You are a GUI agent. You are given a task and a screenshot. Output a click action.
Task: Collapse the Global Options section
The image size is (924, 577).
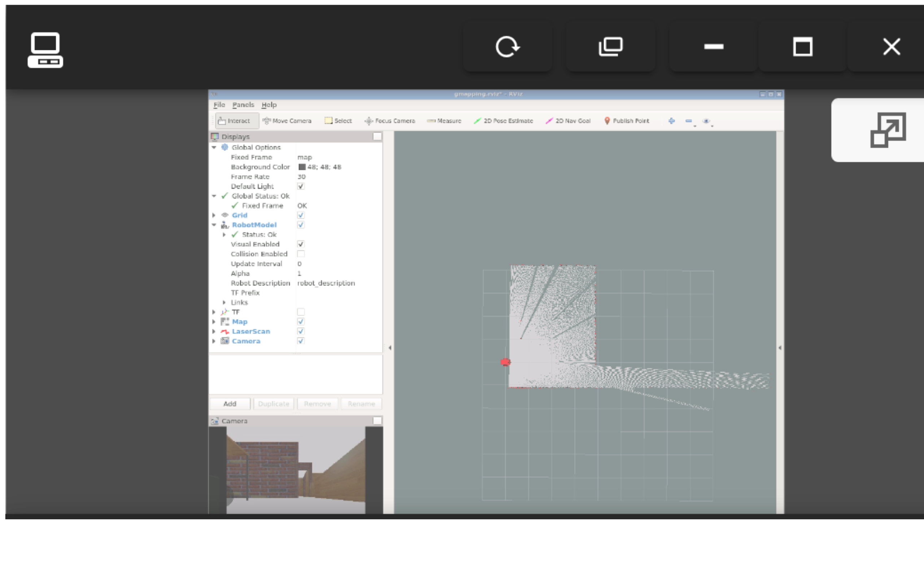[x=214, y=148]
